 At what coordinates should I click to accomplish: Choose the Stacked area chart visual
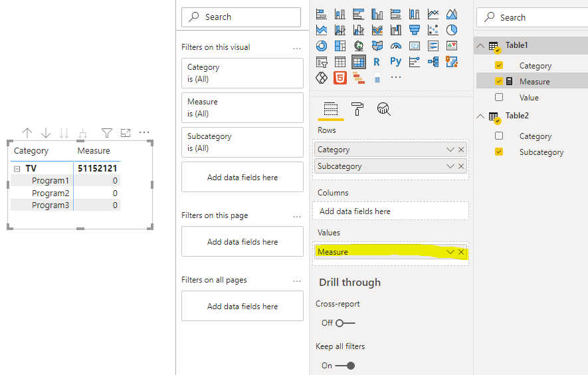point(322,30)
